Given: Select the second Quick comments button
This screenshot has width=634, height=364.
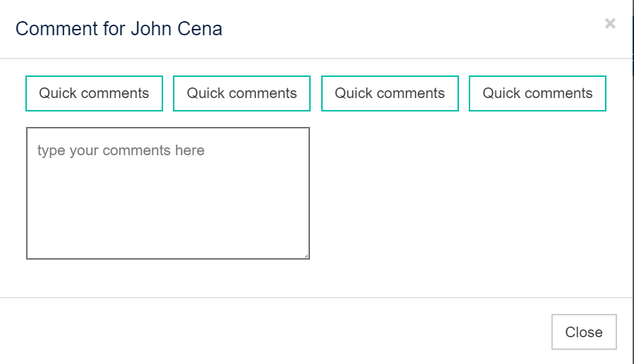Looking at the screenshot, I should (x=241, y=94).
